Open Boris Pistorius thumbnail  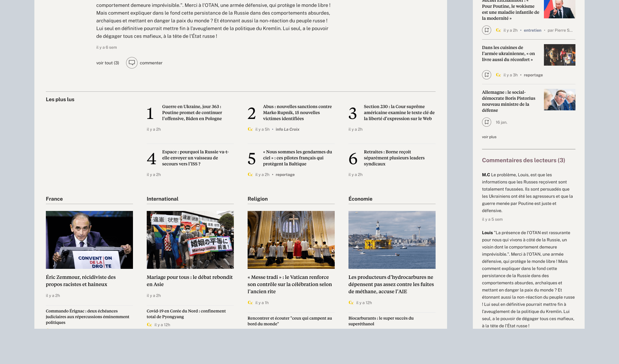point(560,99)
